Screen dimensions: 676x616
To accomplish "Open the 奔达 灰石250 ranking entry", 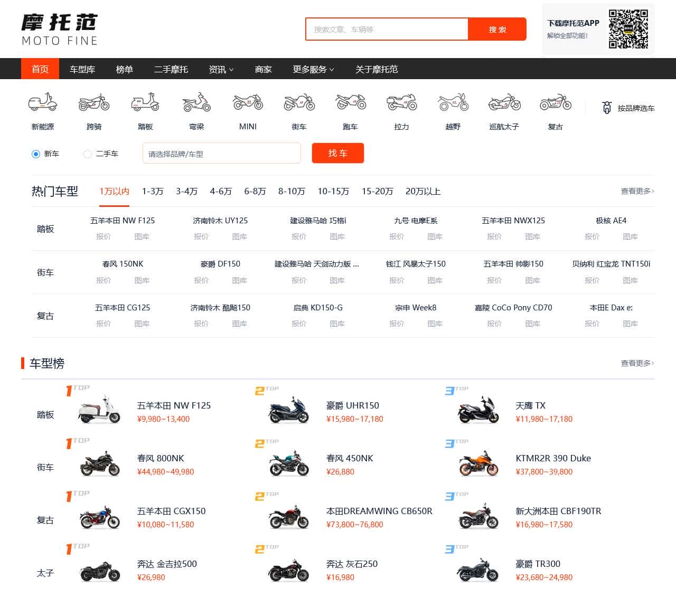I will (352, 564).
